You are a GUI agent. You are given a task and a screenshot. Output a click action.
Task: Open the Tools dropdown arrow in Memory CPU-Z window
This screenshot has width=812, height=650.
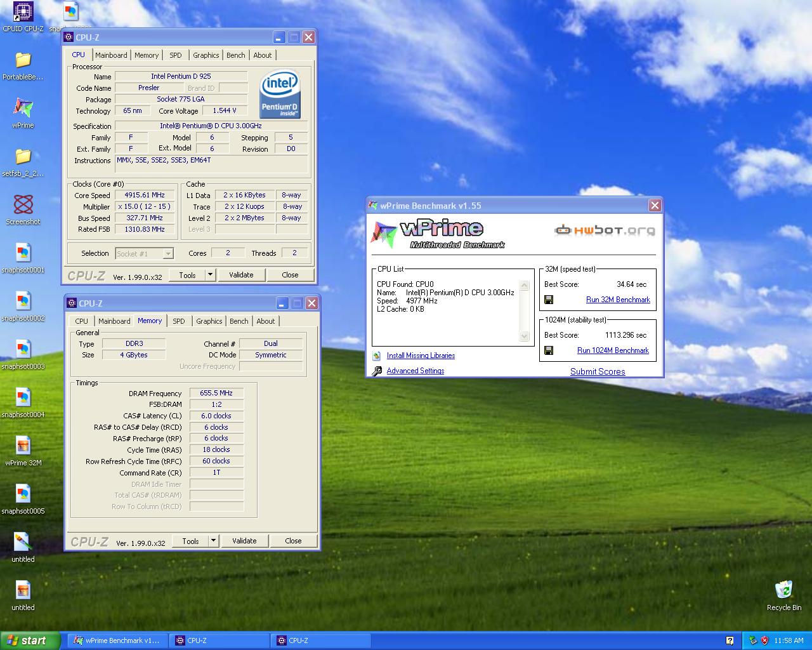213,541
